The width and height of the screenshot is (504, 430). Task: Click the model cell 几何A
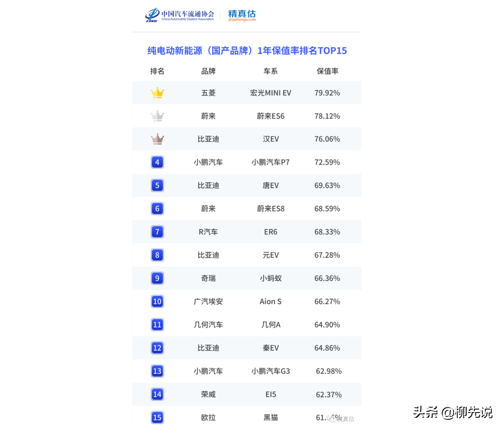(270, 324)
